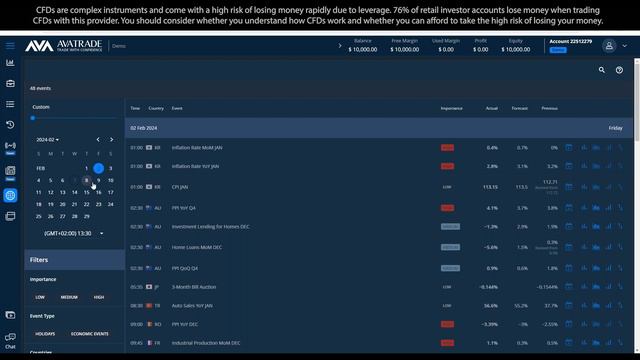The image size is (640, 360).
Task: Click calendar icon in Auto Sales YoY JAN row
Action: [569, 305]
